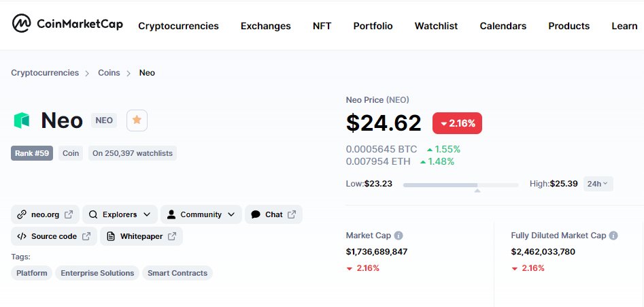Click the Neo Price (NEO) heading
Screen dimensions: 644x307
[377, 100]
